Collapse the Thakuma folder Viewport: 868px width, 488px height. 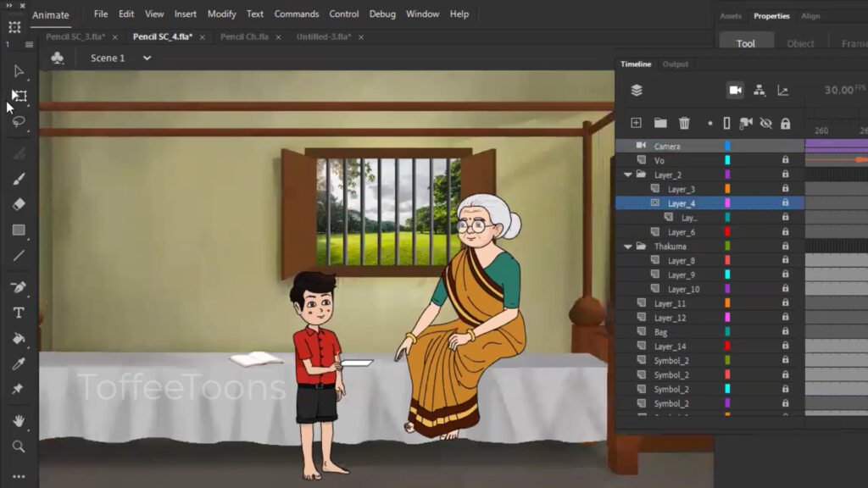tap(628, 247)
